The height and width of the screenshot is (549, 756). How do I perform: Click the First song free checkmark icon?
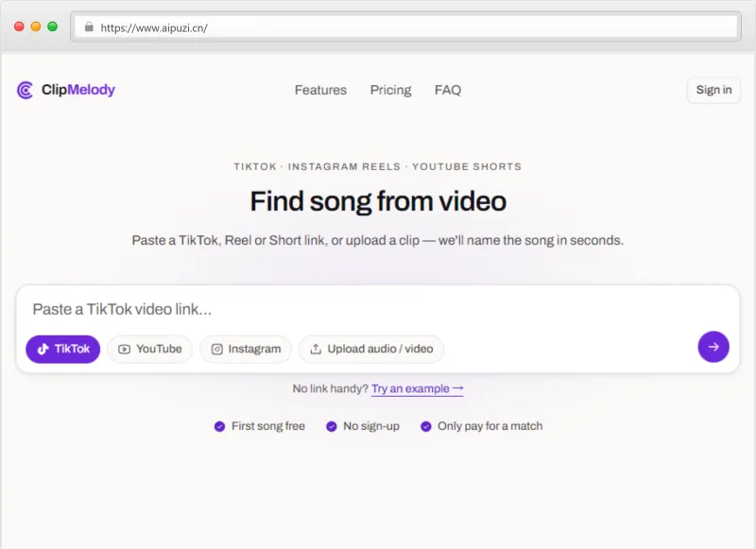pos(219,426)
